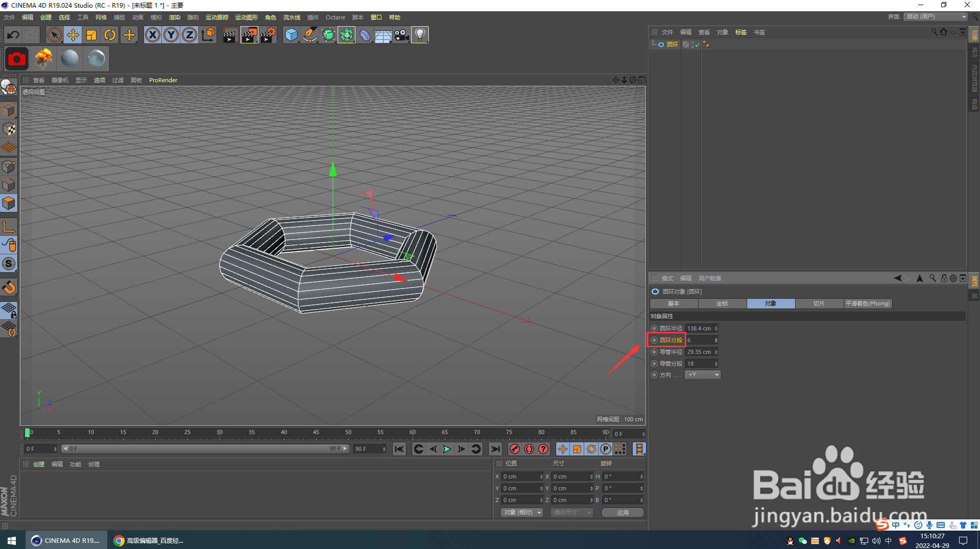Screen dimensions: 980x549
Task: Switch to Edges mode
Action: pos(9,185)
